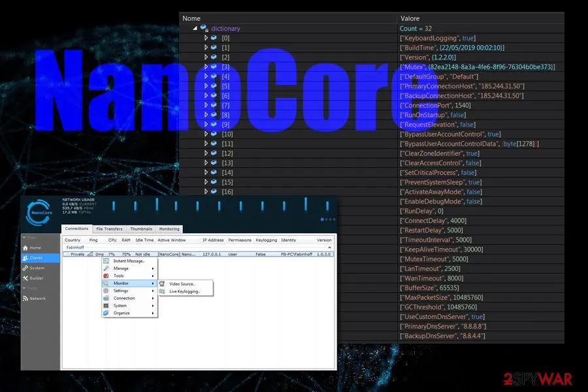The width and height of the screenshot is (588, 392).
Task: Click the Home icon in NanoCore sidebar
Action: (x=25, y=248)
